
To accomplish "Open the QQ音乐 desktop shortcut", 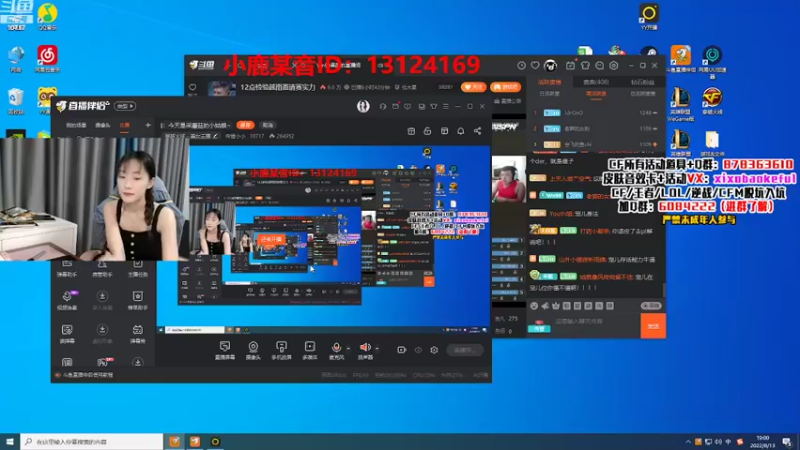I will [x=47, y=16].
